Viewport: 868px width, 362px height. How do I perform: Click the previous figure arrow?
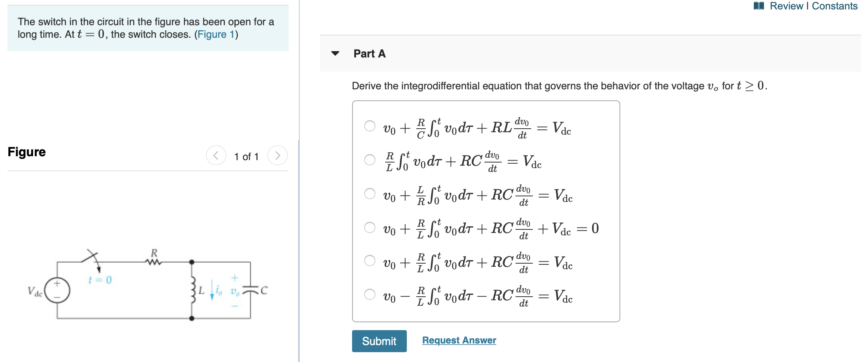(216, 155)
